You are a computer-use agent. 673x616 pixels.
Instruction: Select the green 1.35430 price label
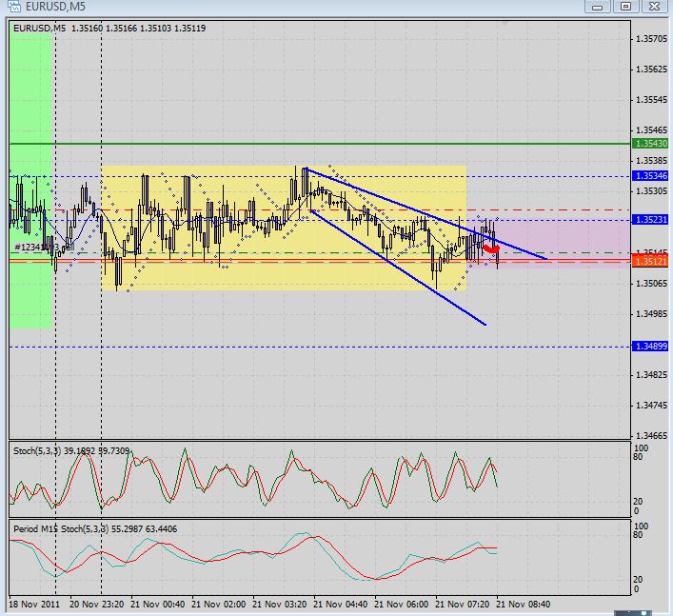click(650, 144)
